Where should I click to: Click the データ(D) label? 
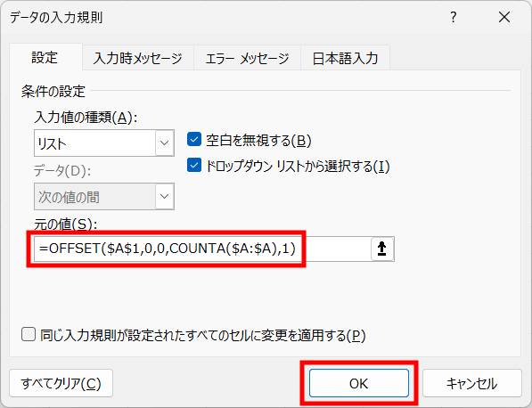coord(62,170)
